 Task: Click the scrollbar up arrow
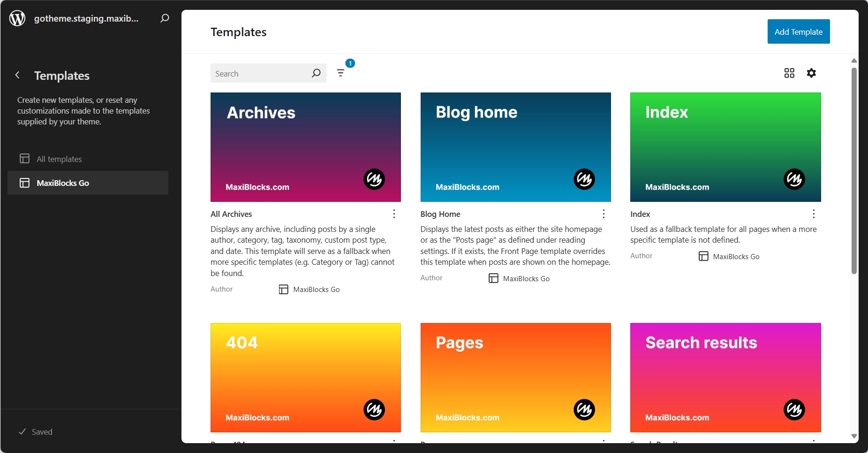click(x=854, y=61)
